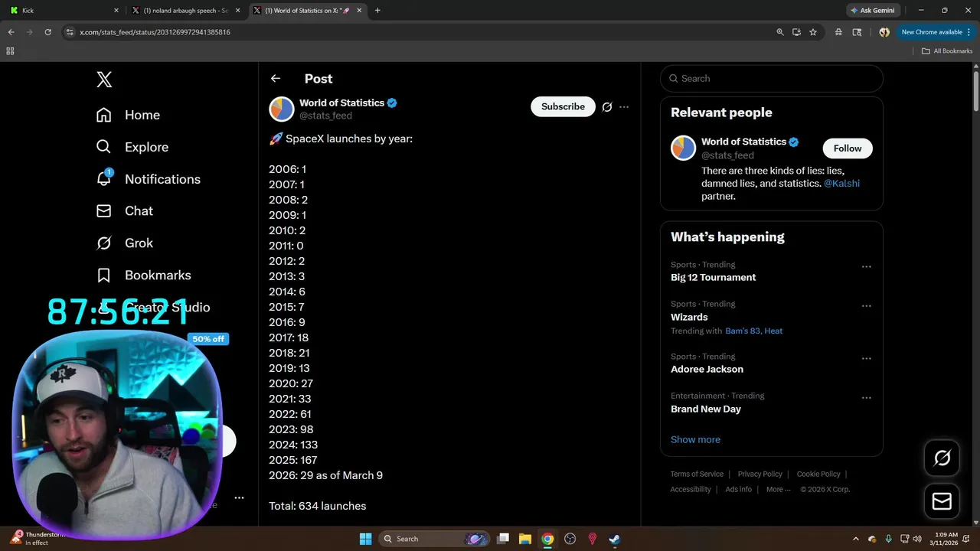980x551 pixels.
Task: Open the Accessibility footer link
Action: point(691,489)
